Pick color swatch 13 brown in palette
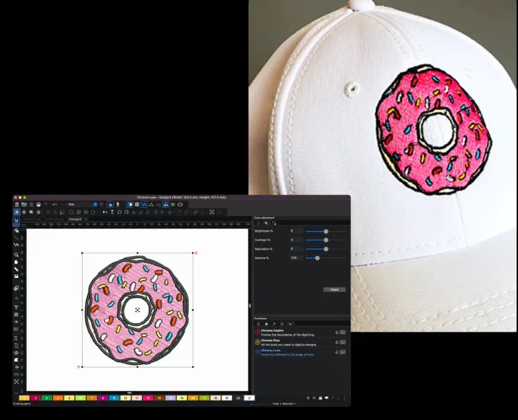The image size is (518, 420). coord(159,398)
